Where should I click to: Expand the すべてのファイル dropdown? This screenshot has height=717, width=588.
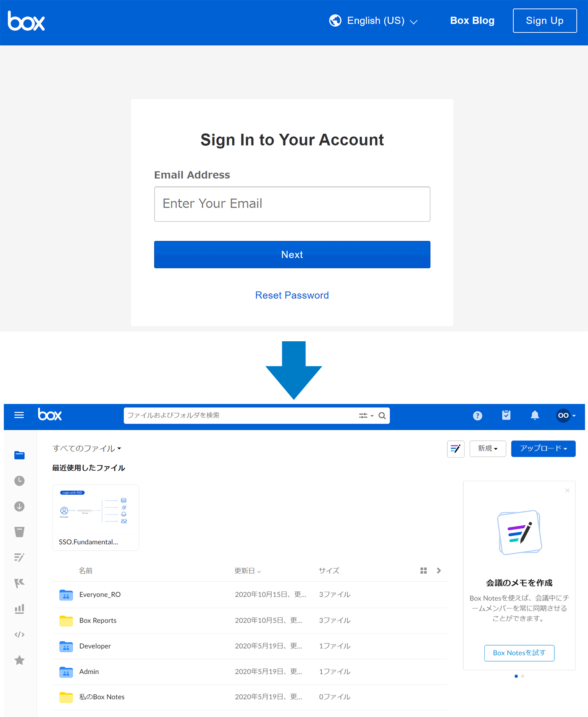tap(87, 448)
